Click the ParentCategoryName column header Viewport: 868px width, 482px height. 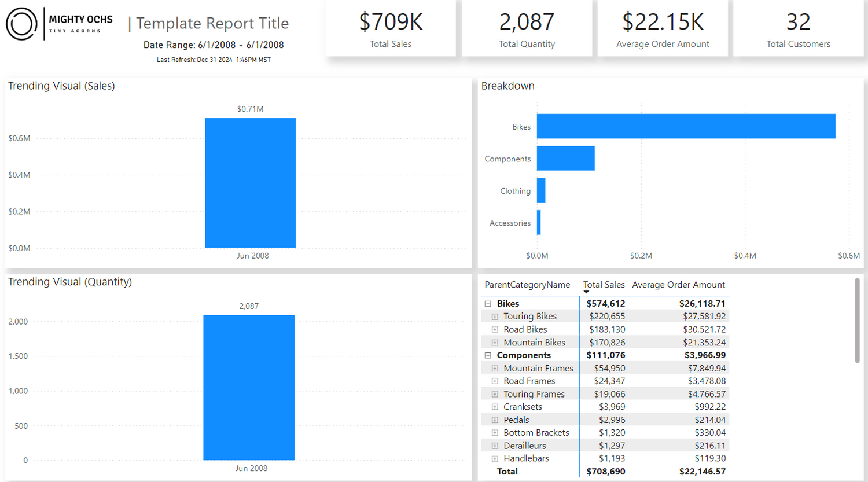click(527, 285)
